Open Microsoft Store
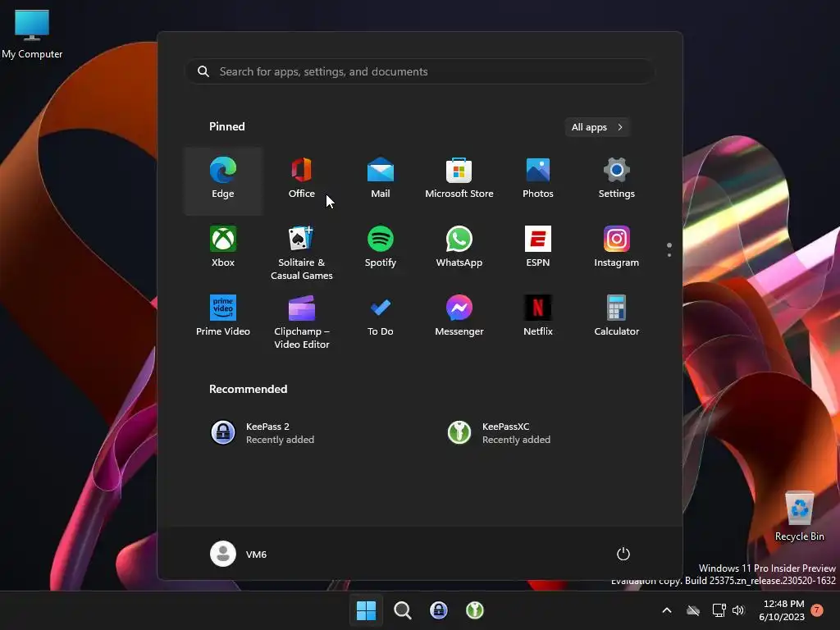The image size is (840, 630). pos(459,180)
